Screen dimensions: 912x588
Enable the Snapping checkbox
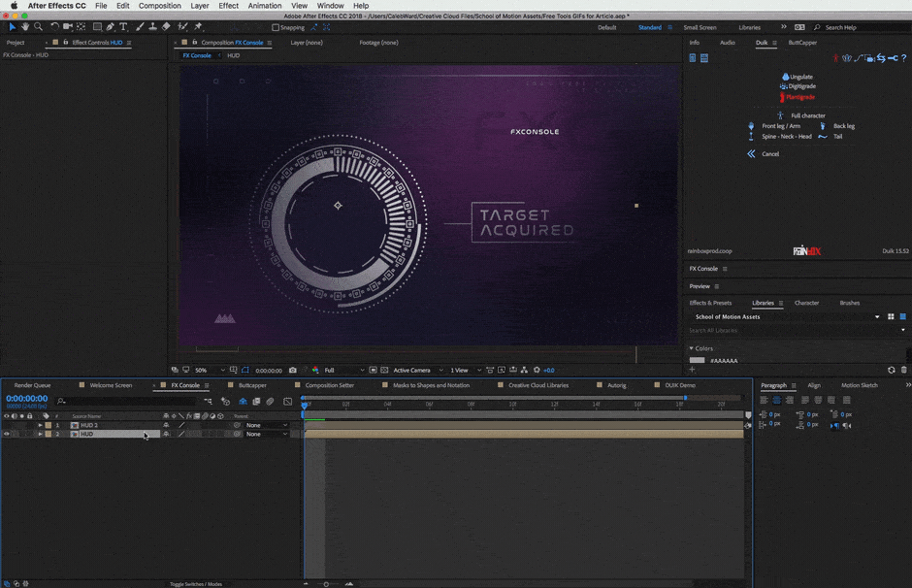(x=276, y=27)
